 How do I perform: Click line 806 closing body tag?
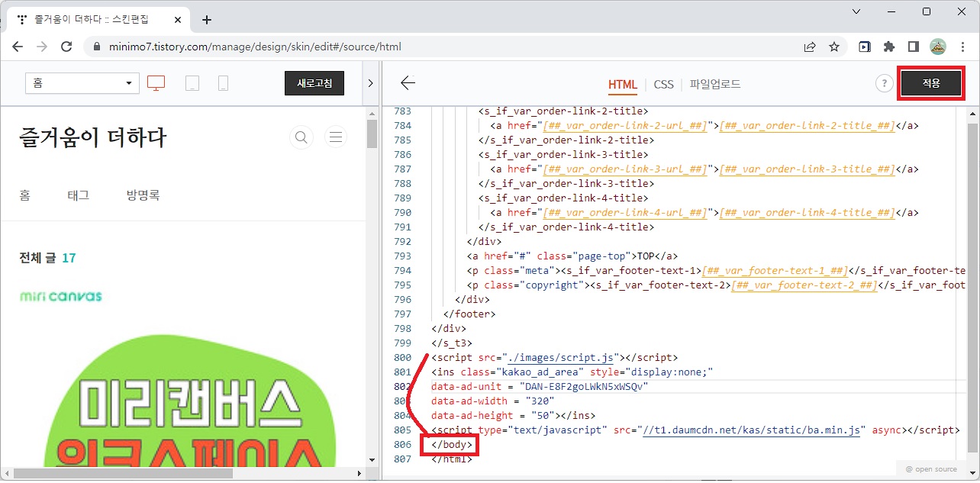coord(452,444)
